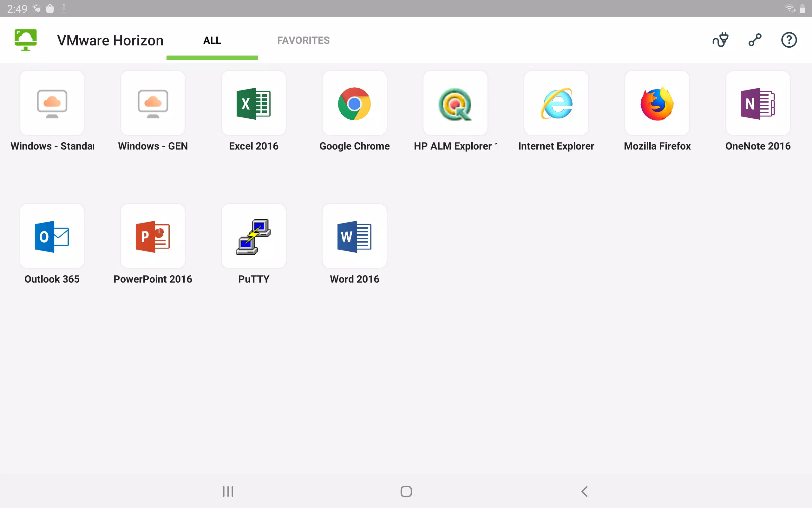Image resolution: width=812 pixels, height=508 pixels.
Task: Tap the Android home button
Action: (x=406, y=491)
